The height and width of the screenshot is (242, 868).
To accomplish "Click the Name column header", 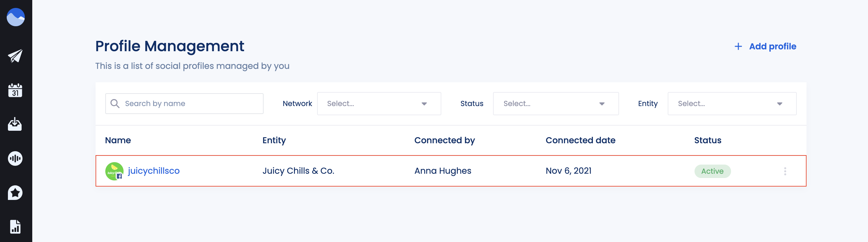I will [118, 141].
